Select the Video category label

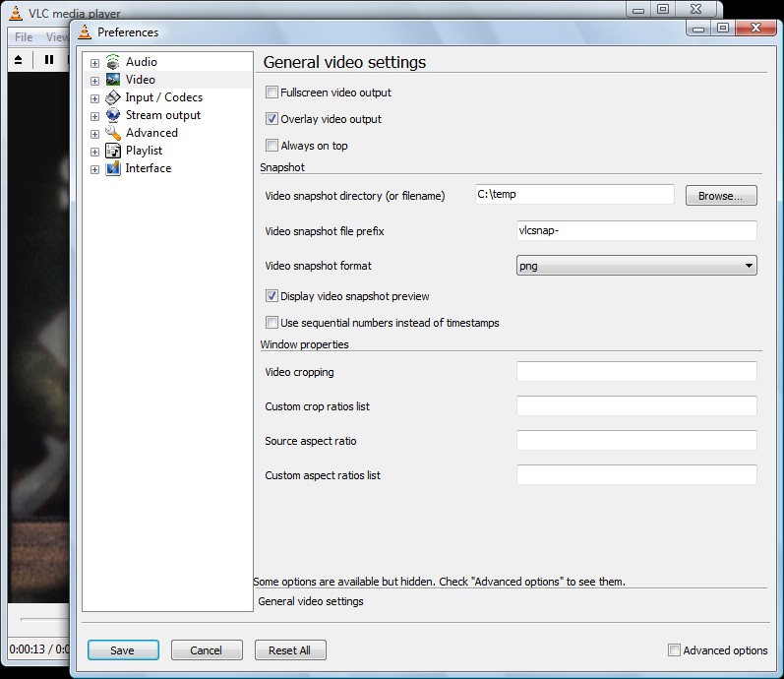141,80
